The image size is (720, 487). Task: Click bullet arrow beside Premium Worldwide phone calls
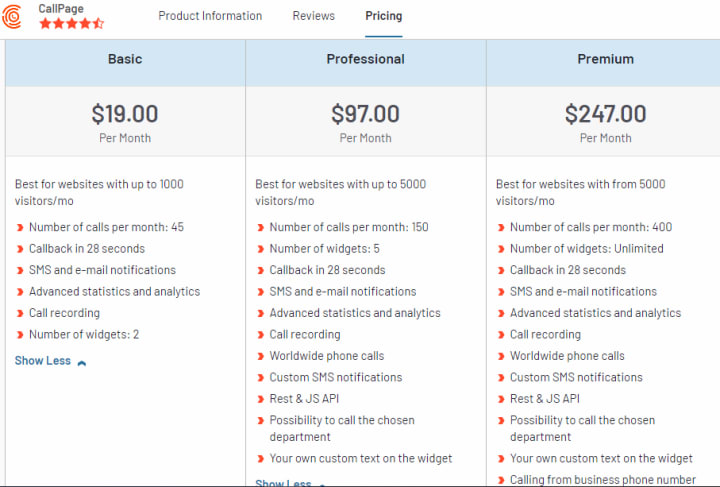tap(501, 356)
